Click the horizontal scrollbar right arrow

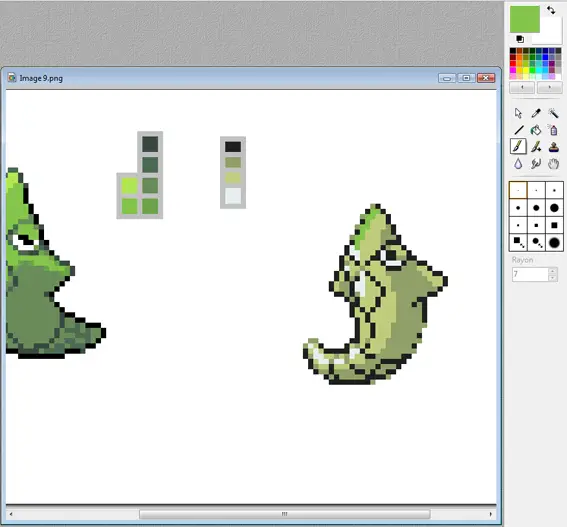491,514
